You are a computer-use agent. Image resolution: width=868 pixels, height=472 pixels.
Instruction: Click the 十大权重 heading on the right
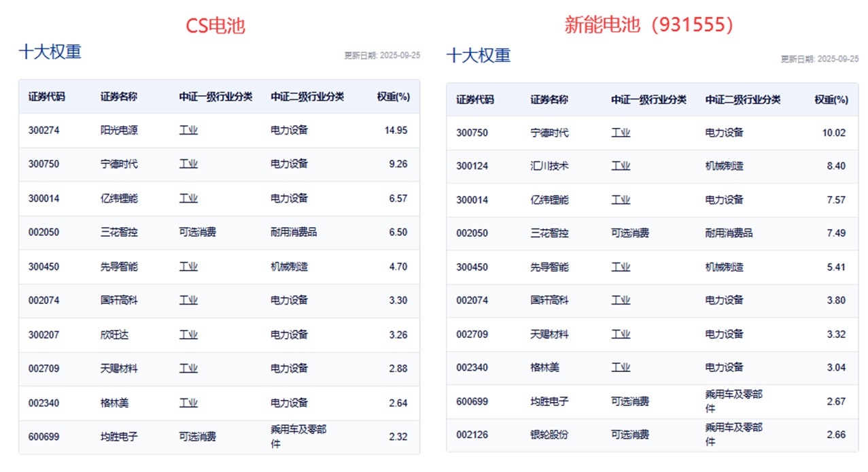pos(478,56)
